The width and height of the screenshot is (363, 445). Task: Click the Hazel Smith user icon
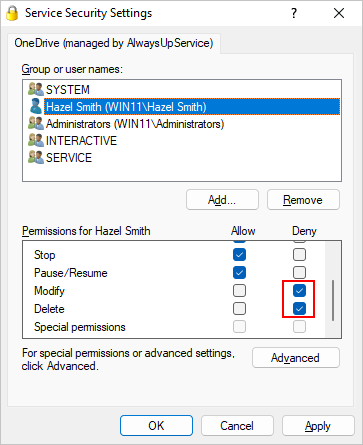click(x=36, y=106)
